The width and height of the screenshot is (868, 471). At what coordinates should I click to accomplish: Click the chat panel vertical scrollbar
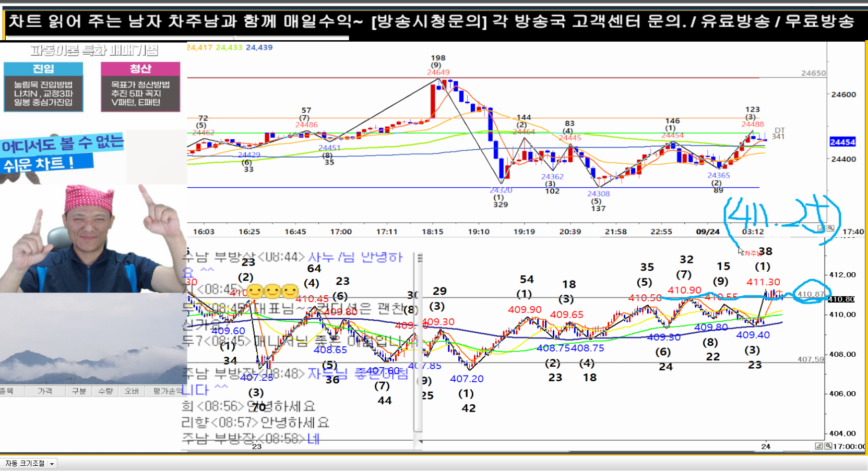click(x=418, y=339)
